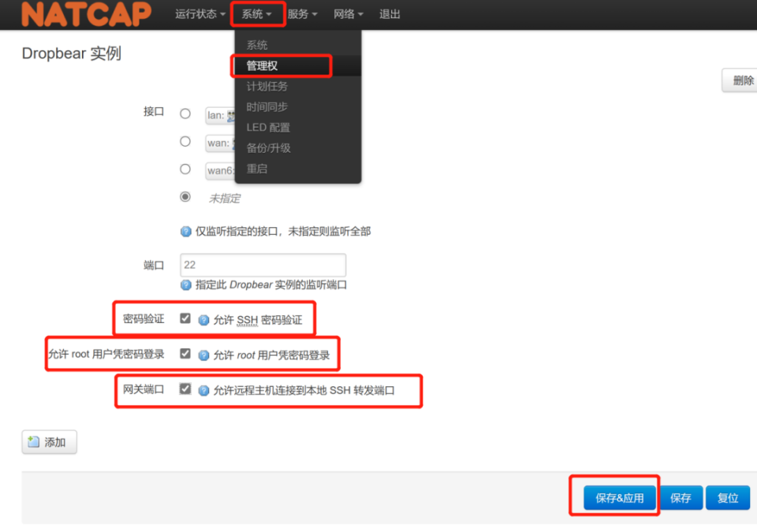Click the 保存 button
This screenshot has height=532, width=757.
pyautogui.click(x=681, y=498)
